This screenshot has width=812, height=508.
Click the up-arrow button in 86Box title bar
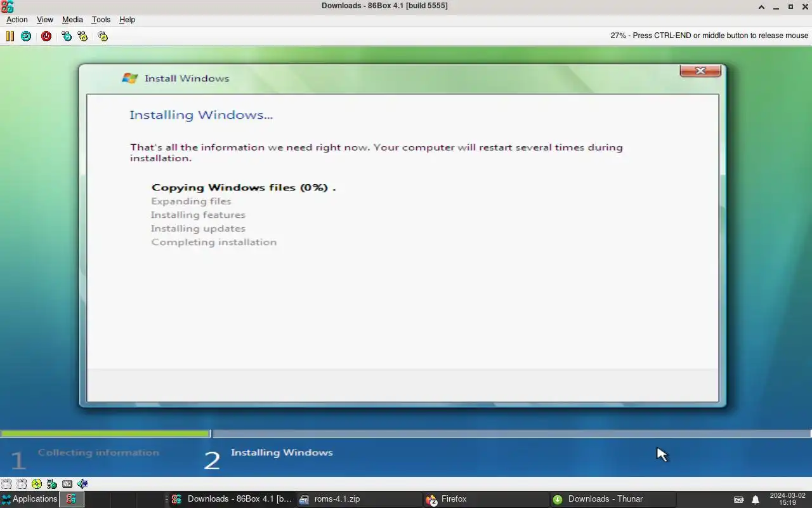(762, 6)
